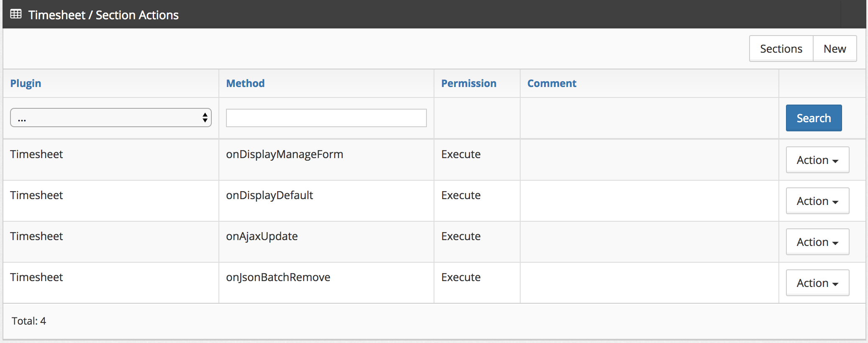Click the onJsonBatchRemove method cell
The image size is (868, 343).
point(278,277)
